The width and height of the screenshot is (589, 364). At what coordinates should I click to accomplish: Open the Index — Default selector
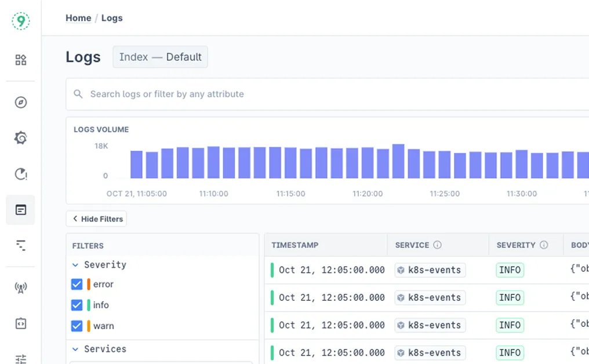coord(160,57)
